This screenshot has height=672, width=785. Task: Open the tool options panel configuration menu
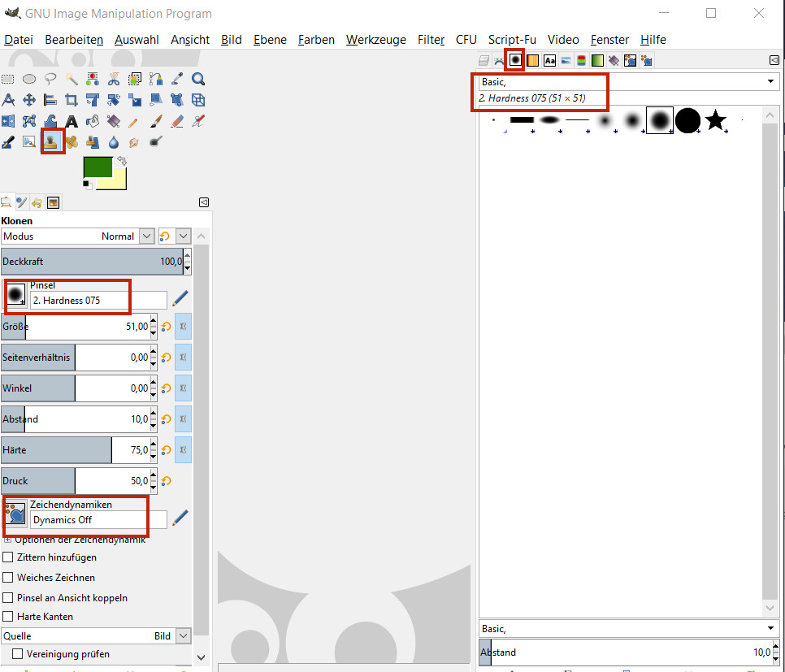[204, 202]
